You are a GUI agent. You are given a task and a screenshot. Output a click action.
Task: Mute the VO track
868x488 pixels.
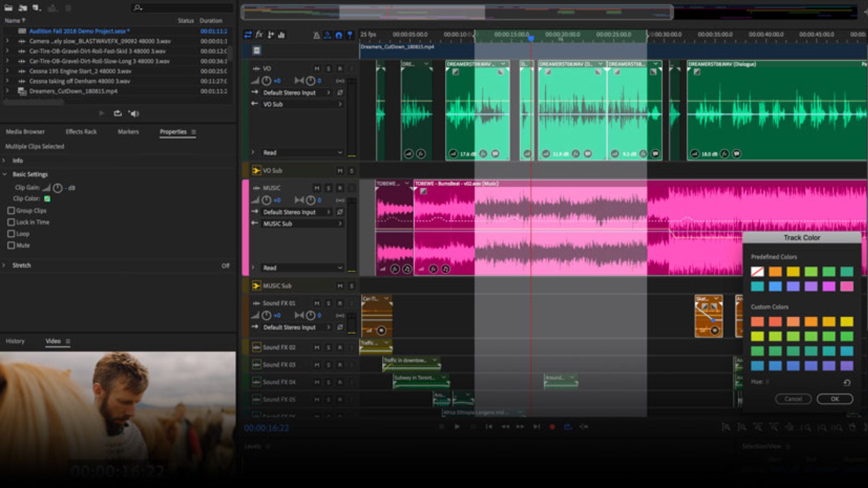click(x=317, y=69)
